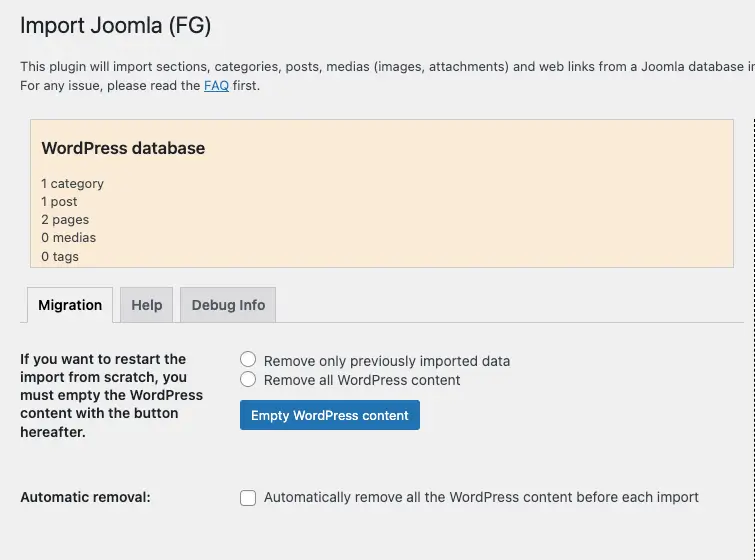The height and width of the screenshot is (560, 755).
Task: Open the Help tab
Action: coord(147,305)
